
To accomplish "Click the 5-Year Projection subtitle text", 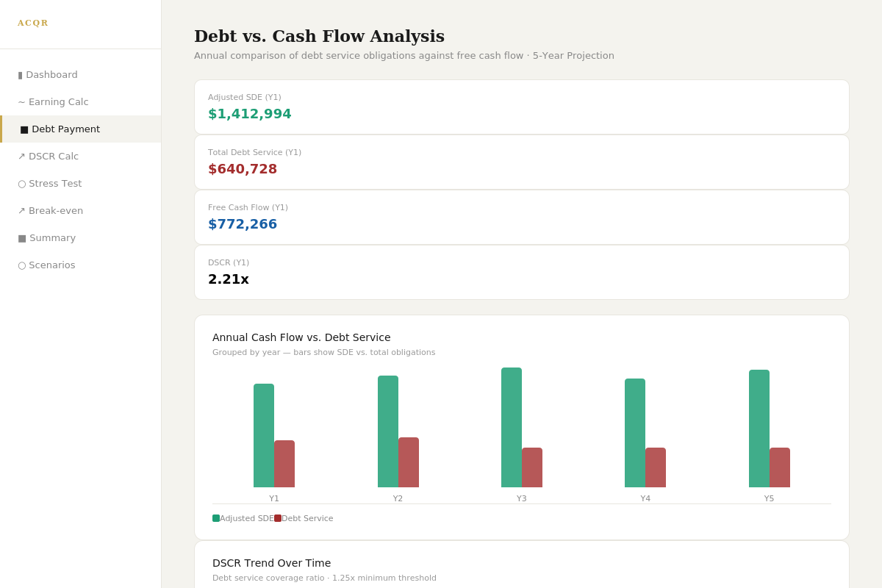I will 573,56.
